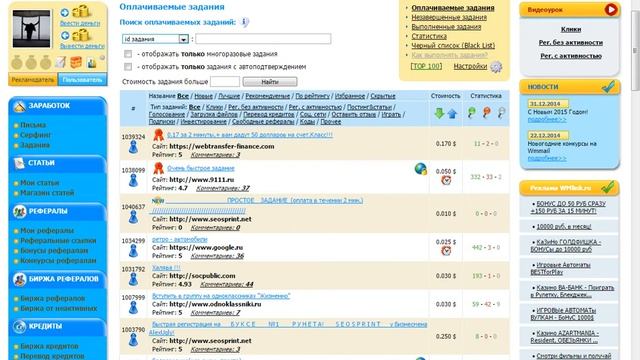
Task: Open the Рег. с активностью video lesson link
Action: click(x=571, y=56)
